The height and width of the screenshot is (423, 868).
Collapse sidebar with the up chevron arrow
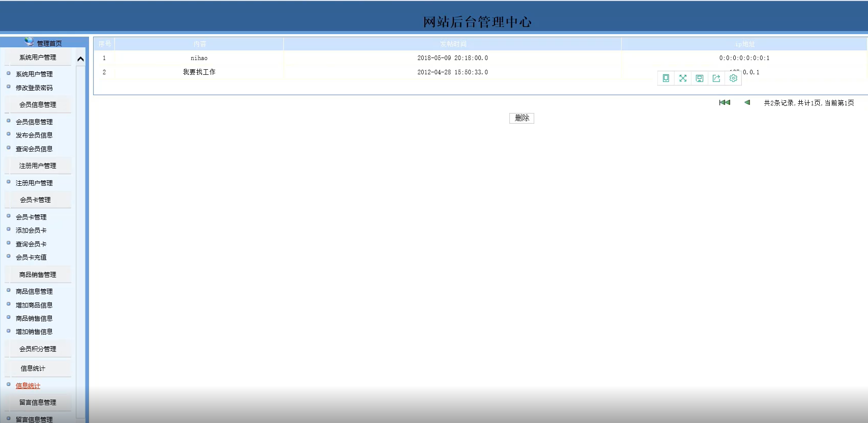[80, 59]
